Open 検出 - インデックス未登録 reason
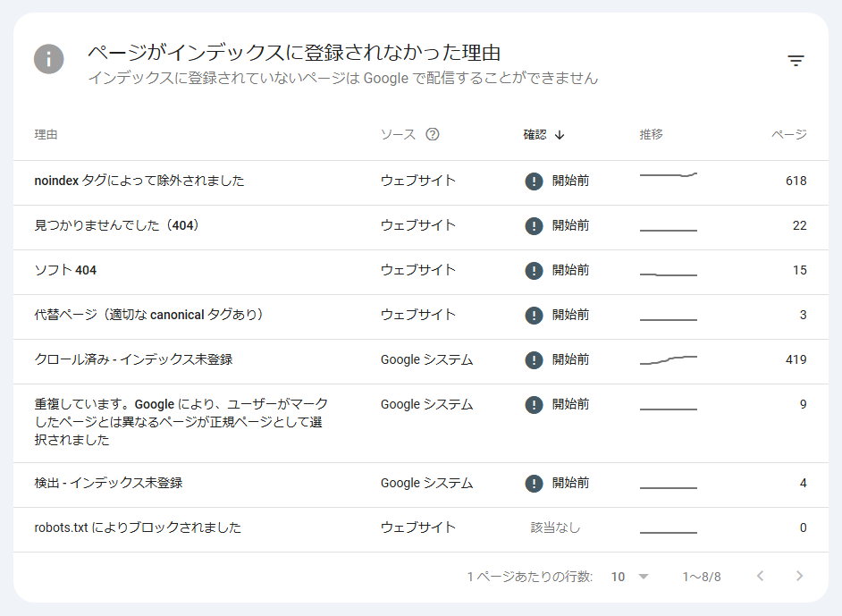Screen dimensions: 842x616 tap(108, 483)
